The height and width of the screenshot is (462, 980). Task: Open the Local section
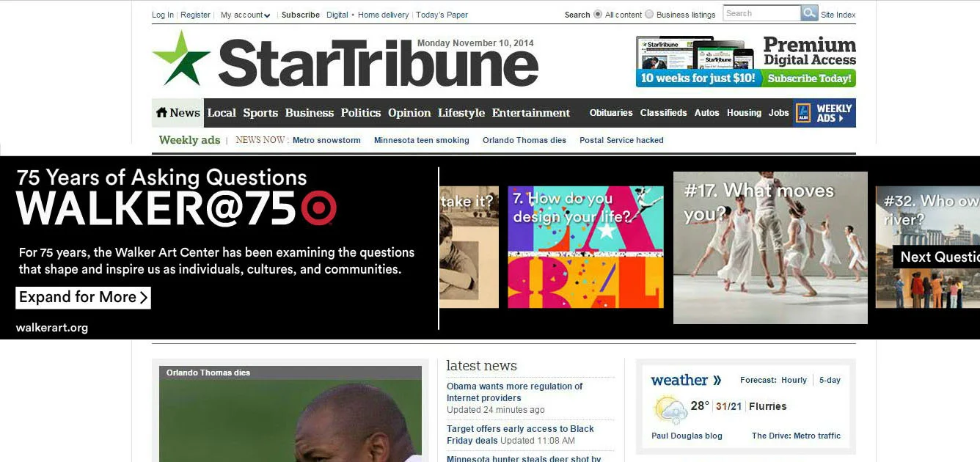(222, 113)
